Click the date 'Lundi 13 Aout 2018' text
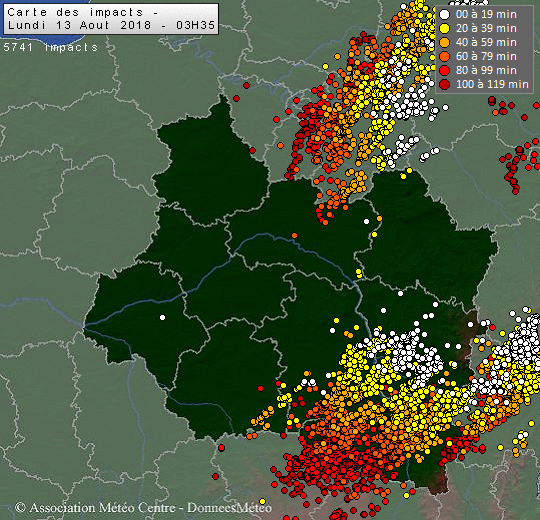The width and height of the screenshot is (540, 520). (79, 25)
